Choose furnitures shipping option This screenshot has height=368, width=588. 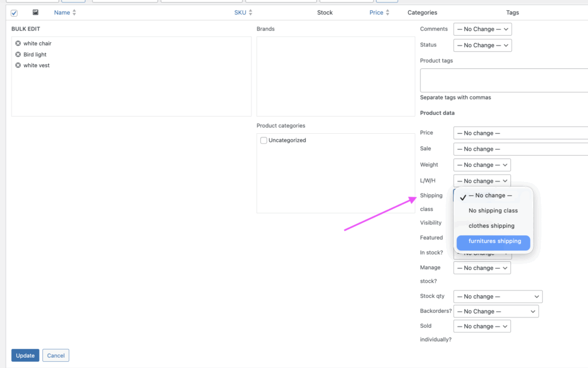click(494, 242)
